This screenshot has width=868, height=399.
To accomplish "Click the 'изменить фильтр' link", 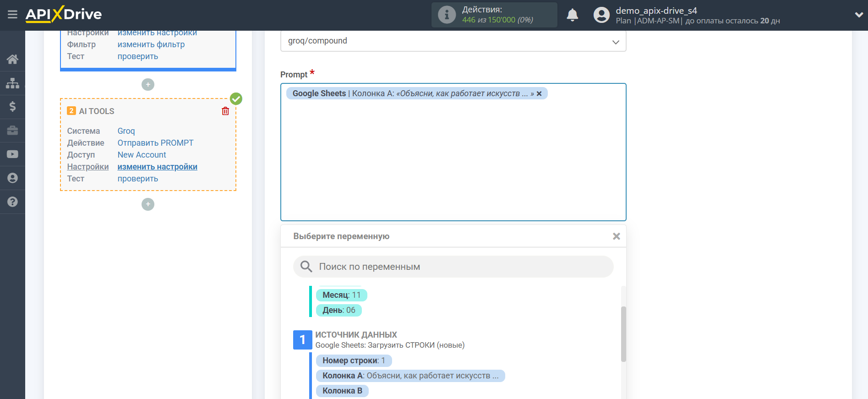I will (151, 44).
